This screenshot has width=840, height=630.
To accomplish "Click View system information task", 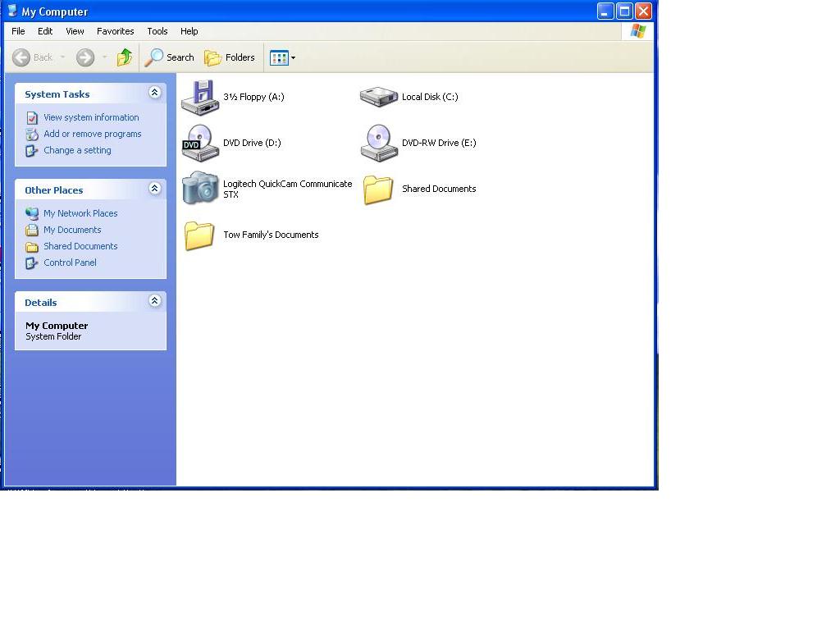I will point(90,117).
